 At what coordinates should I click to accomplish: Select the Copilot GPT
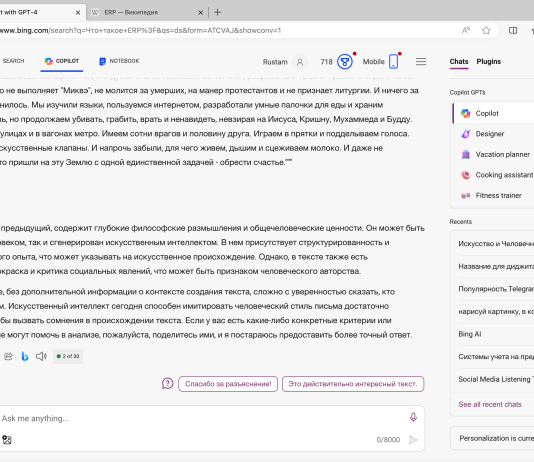pos(493,113)
